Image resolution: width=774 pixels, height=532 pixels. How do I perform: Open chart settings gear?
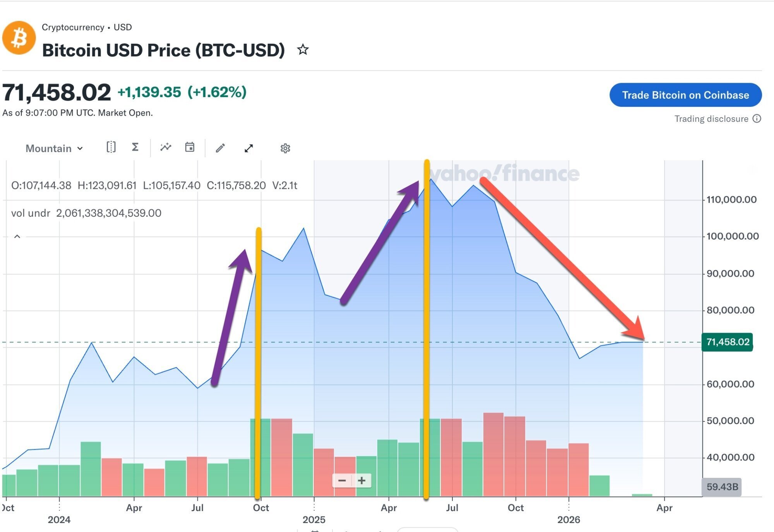coord(285,148)
